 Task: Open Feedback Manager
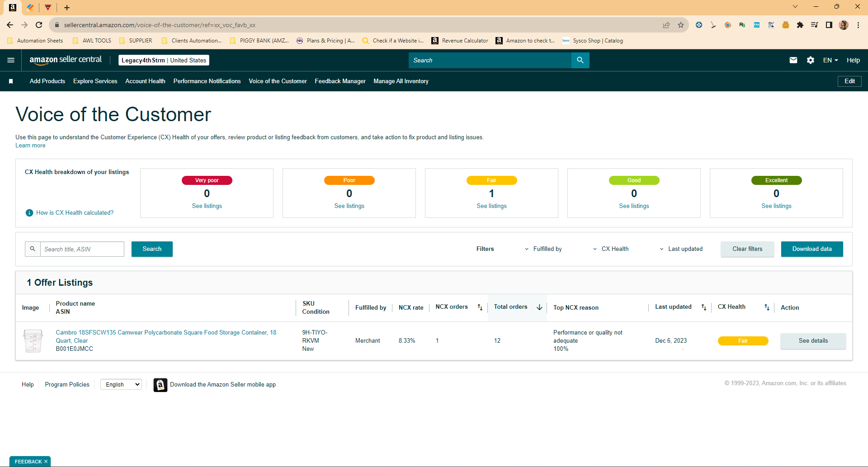(x=340, y=81)
